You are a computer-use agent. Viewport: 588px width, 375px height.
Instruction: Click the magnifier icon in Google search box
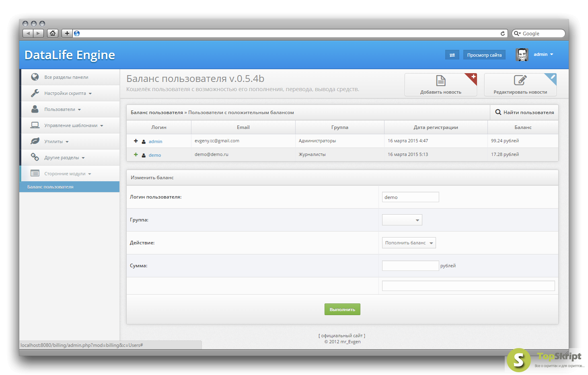(517, 33)
